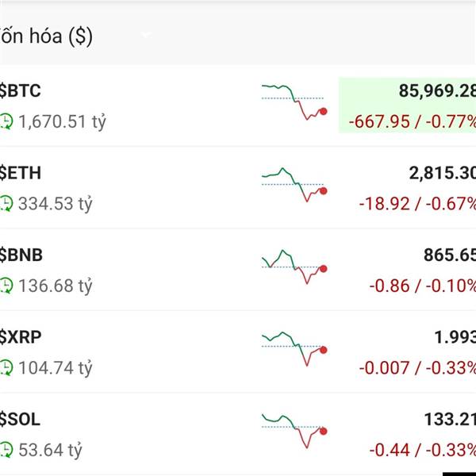Click the ETH change -18.92 / -0.67%

coord(418,204)
